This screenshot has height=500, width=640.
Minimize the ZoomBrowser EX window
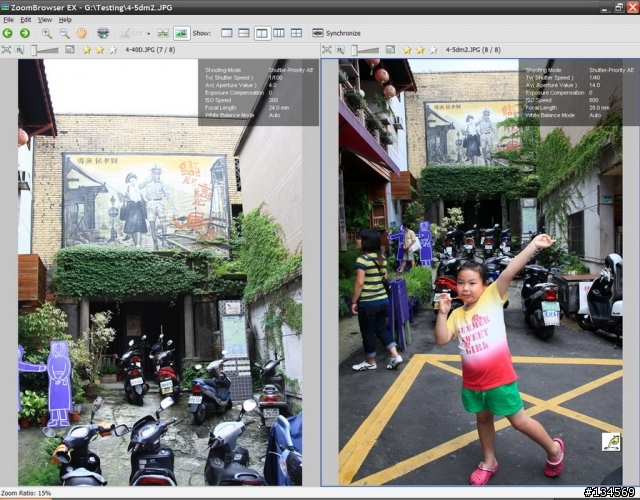pos(605,7)
